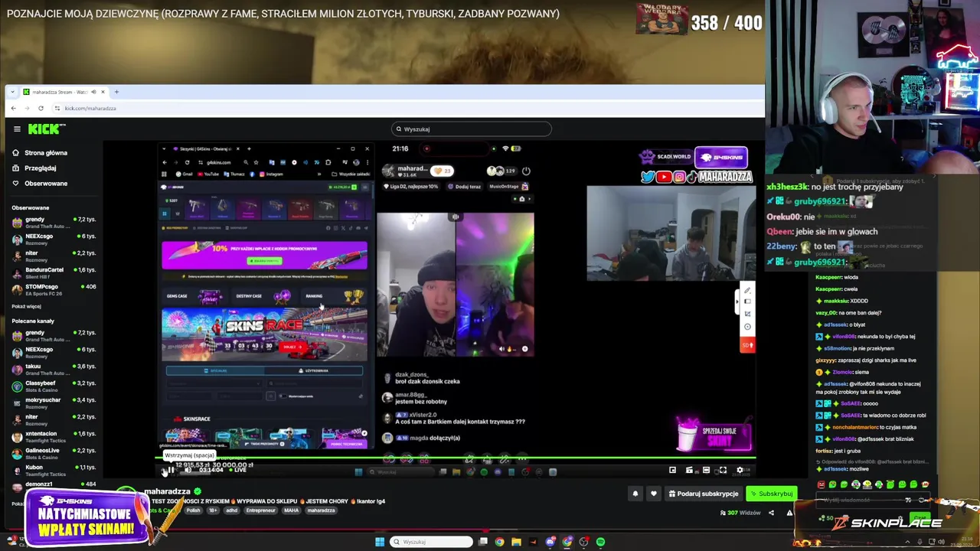Screen dimensions: 980x551
Task: Open recommended channel mokrysuchar
Action: [x=54, y=403]
